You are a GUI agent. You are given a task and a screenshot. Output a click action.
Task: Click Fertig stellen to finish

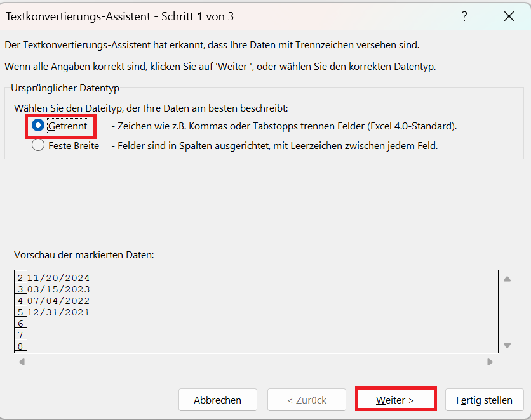click(484, 400)
